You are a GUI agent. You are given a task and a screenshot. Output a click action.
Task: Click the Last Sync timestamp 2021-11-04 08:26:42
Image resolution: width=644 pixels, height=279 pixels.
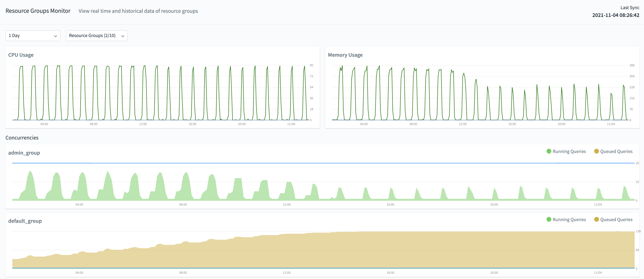(616, 15)
